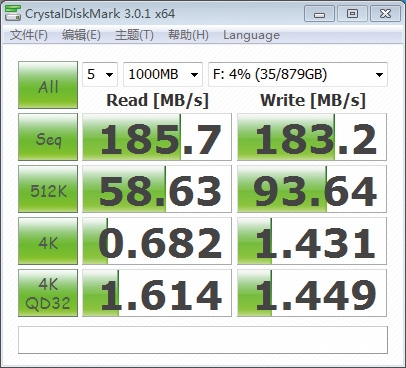Click the 4K QD32 read result 1.614
The image size is (406, 368).
point(157,293)
